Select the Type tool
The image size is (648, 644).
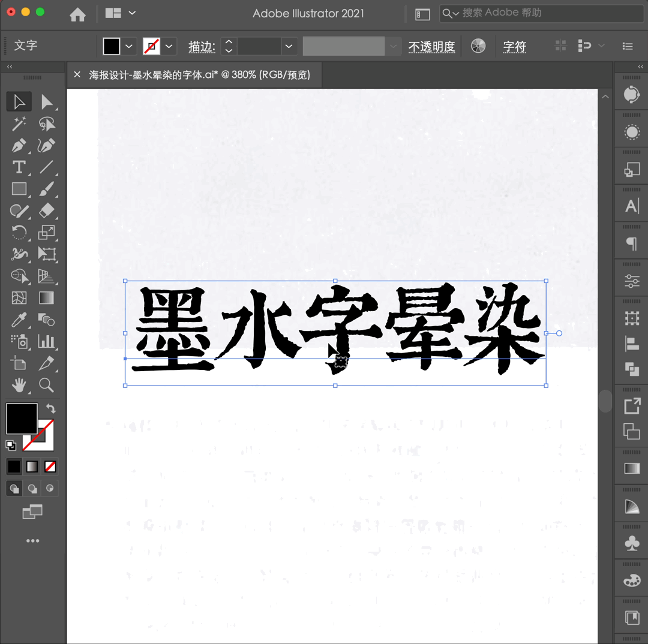coord(19,167)
